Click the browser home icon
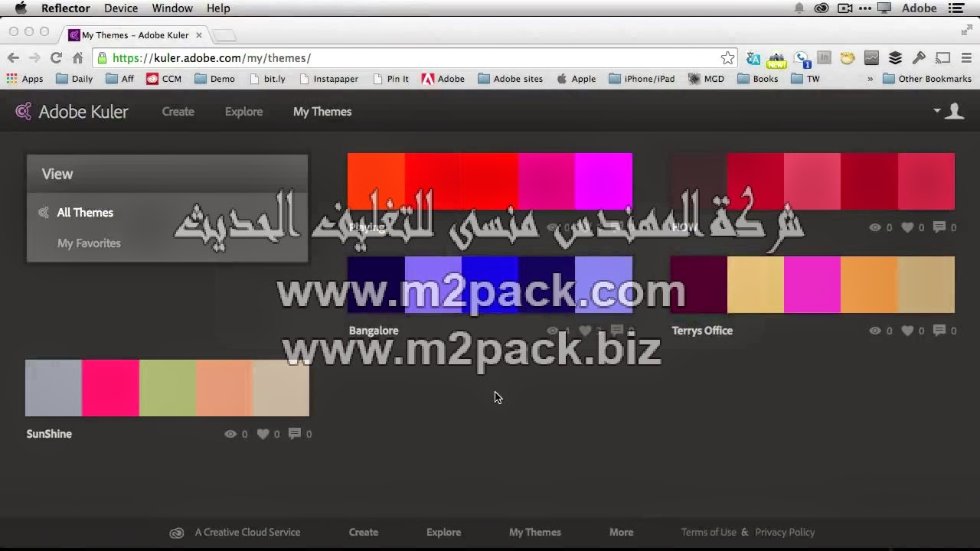 click(x=77, y=58)
